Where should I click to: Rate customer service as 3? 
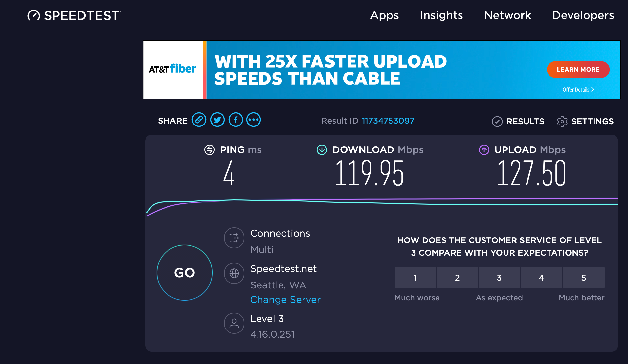(499, 278)
